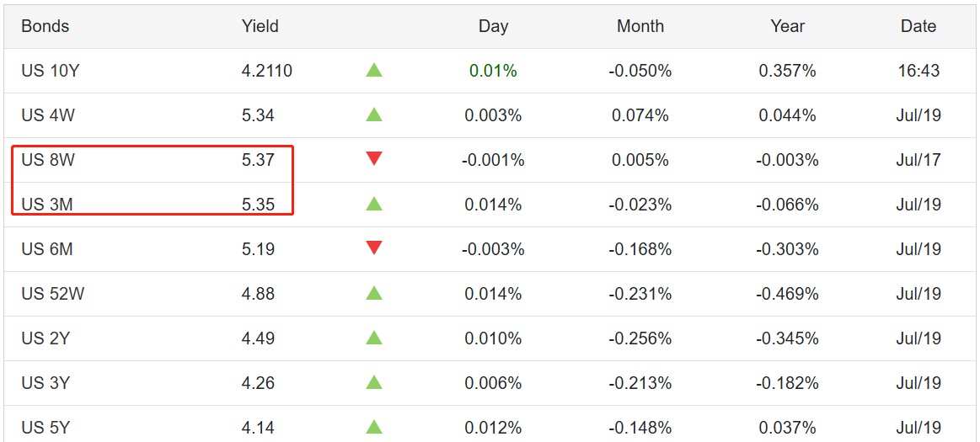Click the Month column header

[x=640, y=26]
